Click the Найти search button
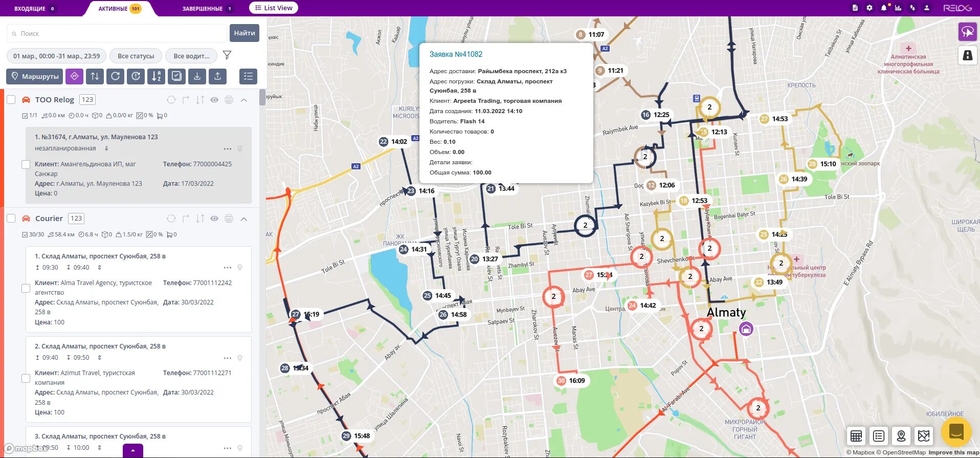The image size is (980, 458). (x=244, y=33)
